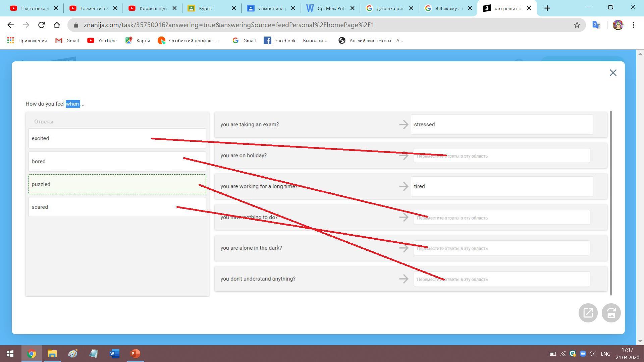This screenshot has height=362, width=644.
Task: Open the Chrome three-dot menu
Action: click(633, 25)
